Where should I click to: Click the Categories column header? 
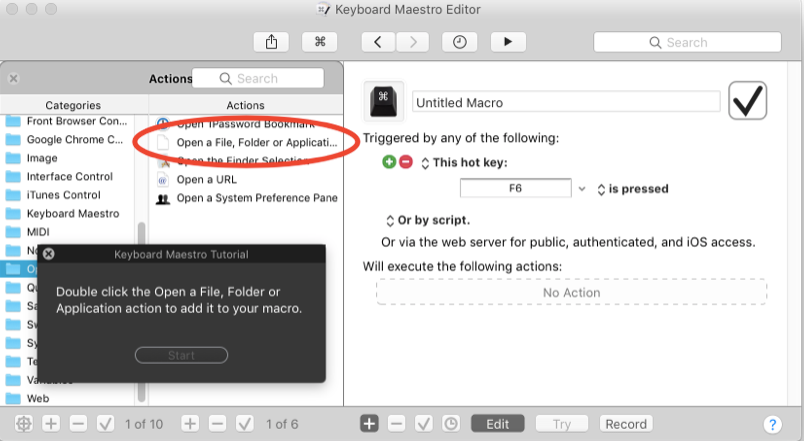[x=73, y=105]
